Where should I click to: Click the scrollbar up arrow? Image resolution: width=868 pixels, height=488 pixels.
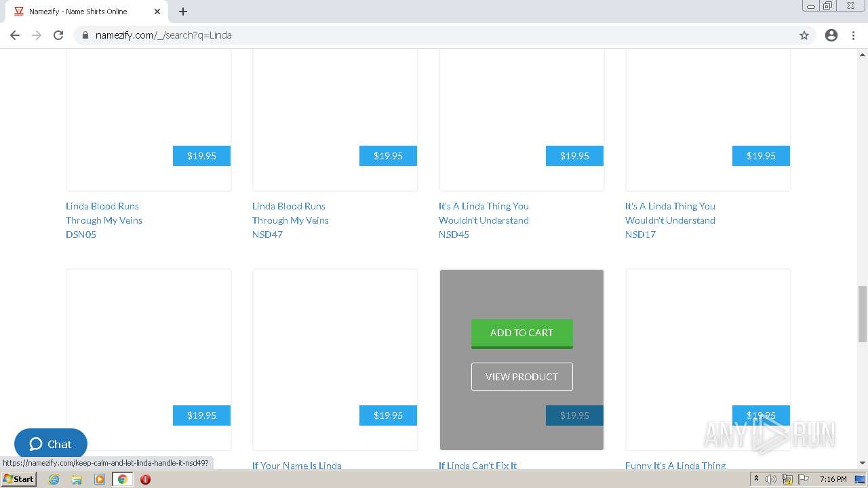pos(863,54)
